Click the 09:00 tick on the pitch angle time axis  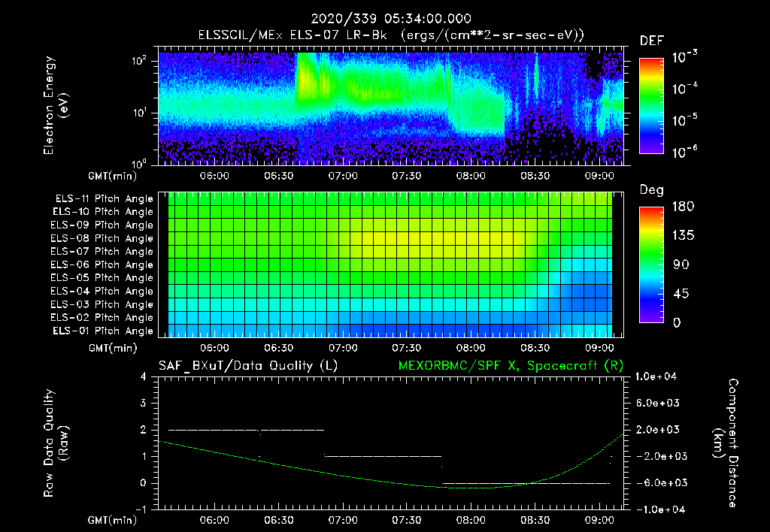pos(599,348)
